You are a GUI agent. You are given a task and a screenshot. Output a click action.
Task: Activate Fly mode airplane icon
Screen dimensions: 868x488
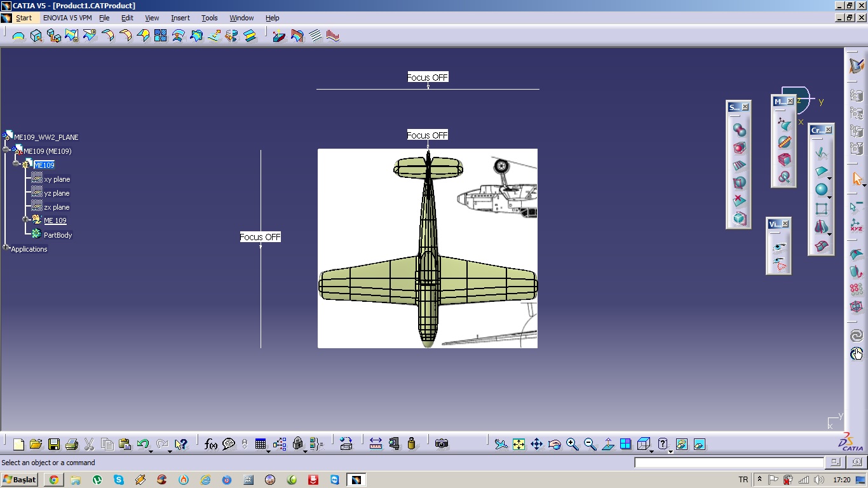click(x=501, y=444)
